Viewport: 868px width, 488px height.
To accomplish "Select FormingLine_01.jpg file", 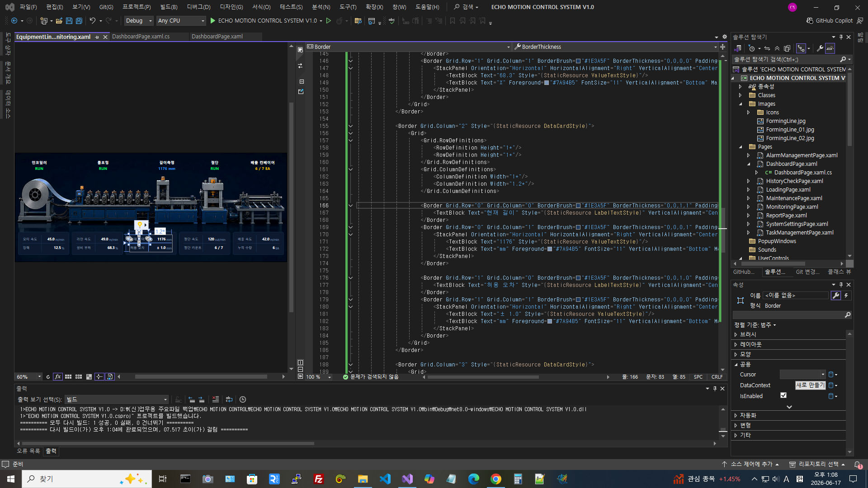I will pos(790,130).
